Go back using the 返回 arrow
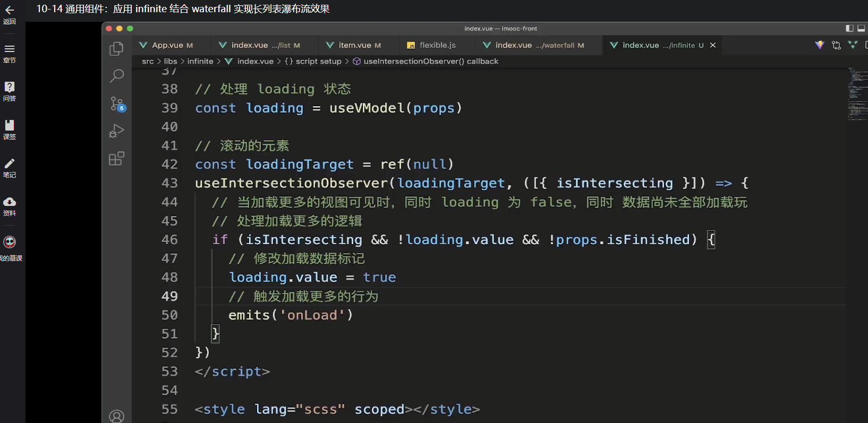This screenshot has height=423, width=868. 10,14
